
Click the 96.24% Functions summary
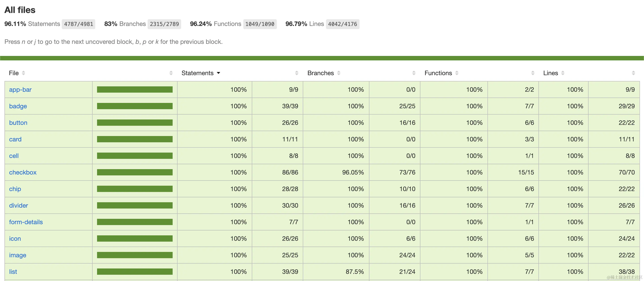tap(216, 24)
